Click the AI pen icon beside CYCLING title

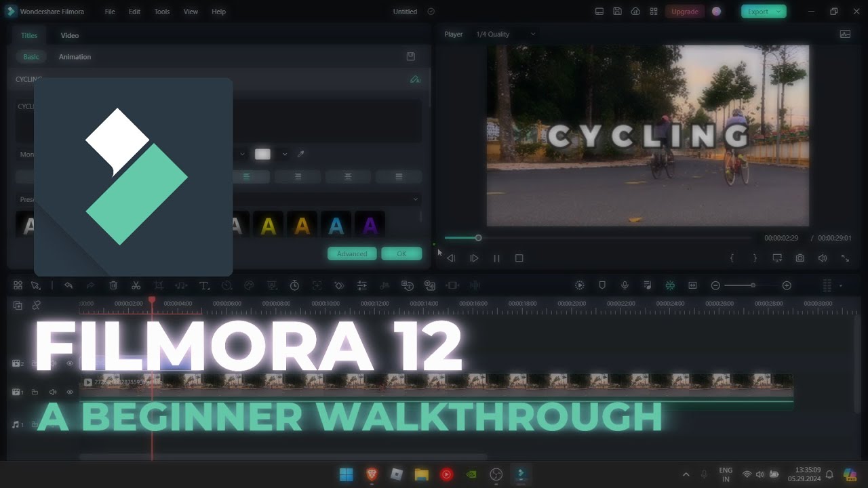415,79
